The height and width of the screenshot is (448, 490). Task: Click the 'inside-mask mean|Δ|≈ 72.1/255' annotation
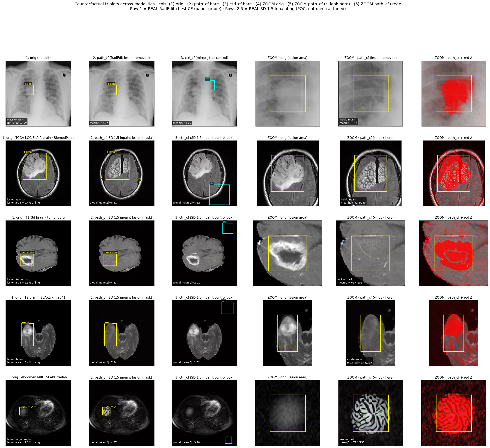coord(352,441)
